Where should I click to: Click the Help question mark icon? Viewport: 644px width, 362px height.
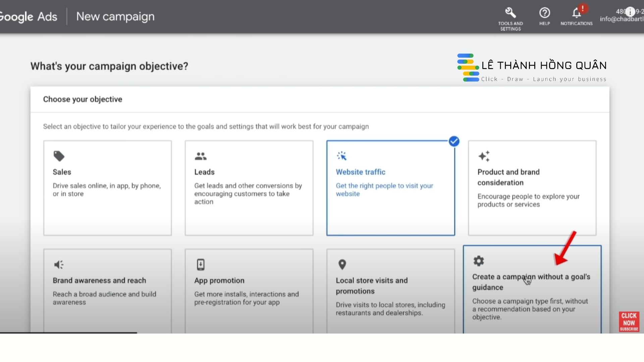544,13
